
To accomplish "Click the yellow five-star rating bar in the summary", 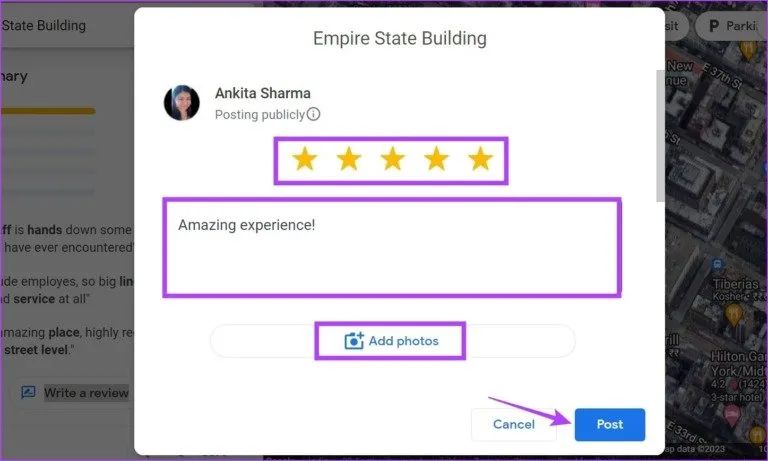I will coord(48,111).
